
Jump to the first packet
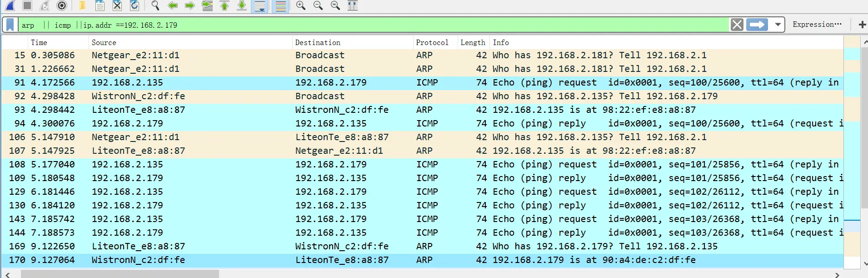click(x=224, y=5)
